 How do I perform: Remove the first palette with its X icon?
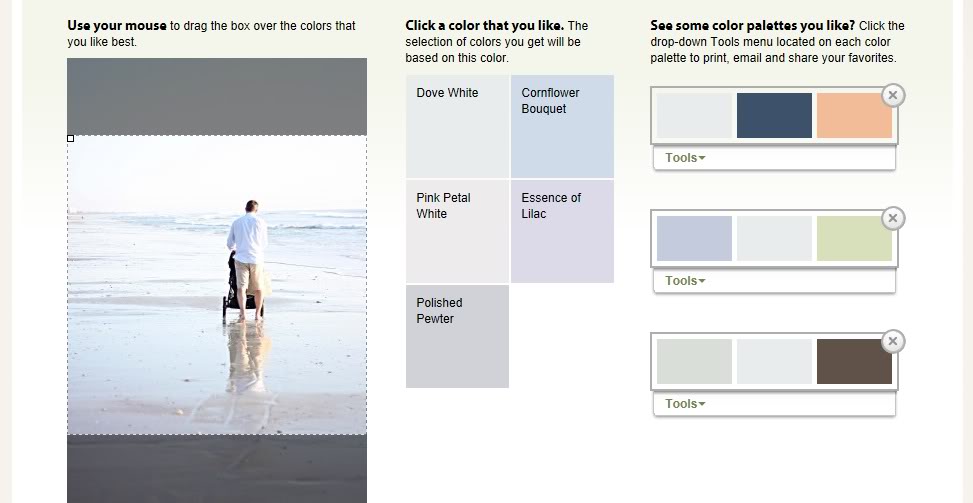893,96
